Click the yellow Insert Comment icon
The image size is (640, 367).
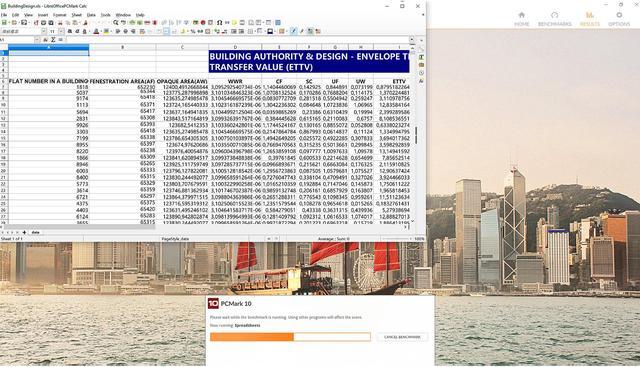coord(234,22)
